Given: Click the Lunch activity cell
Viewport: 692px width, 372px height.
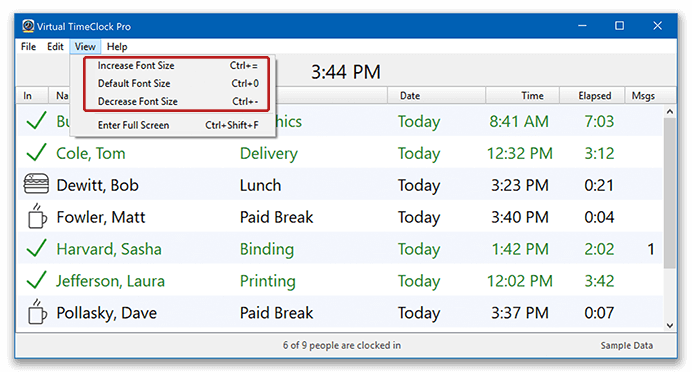Looking at the screenshot, I should [x=260, y=185].
